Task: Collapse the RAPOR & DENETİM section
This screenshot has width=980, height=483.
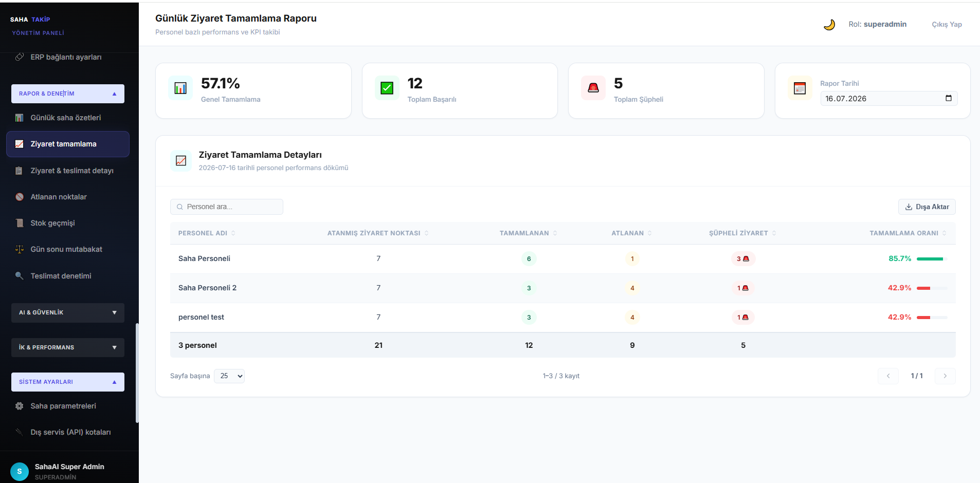Action: [68, 94]
